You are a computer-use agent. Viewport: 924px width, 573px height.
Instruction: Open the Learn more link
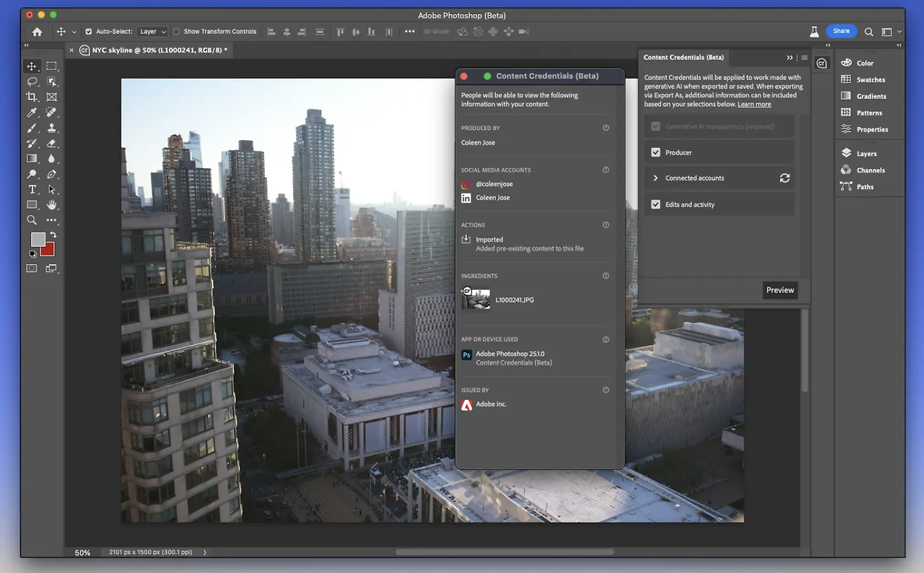(x=754, y=105)
